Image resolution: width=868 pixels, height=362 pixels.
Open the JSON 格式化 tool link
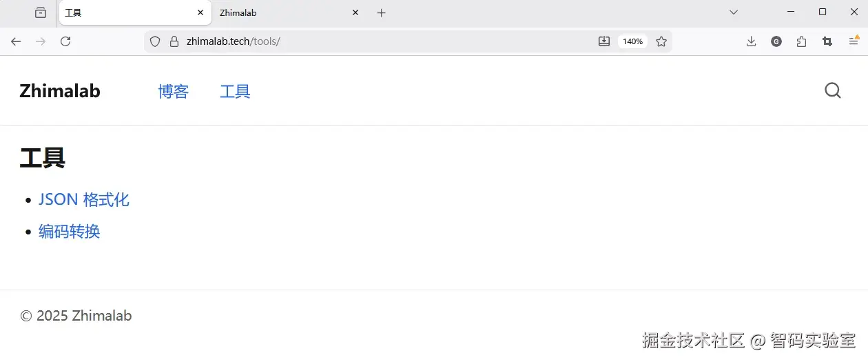[84, 200]
